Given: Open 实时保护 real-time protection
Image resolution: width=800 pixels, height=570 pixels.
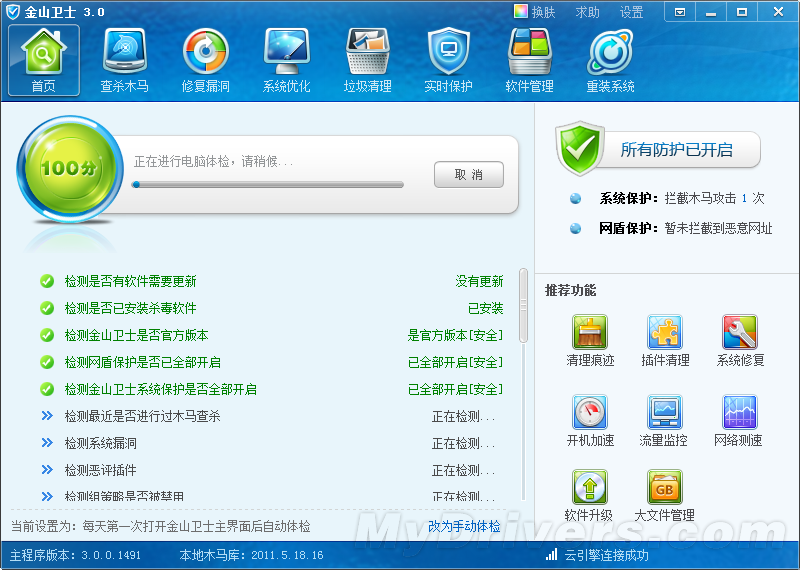Looking at the screenshot, I should click(448, 60).
